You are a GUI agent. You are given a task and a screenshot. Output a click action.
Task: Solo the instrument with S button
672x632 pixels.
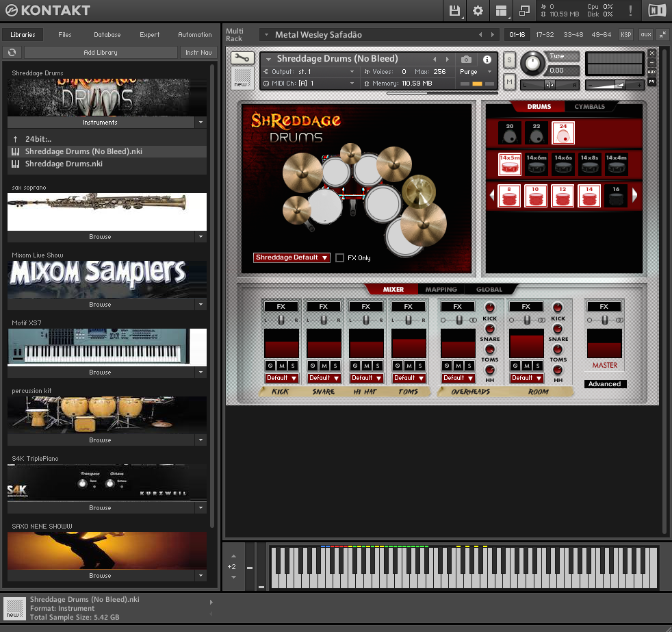pyautogui.click(x=509, y=60)
